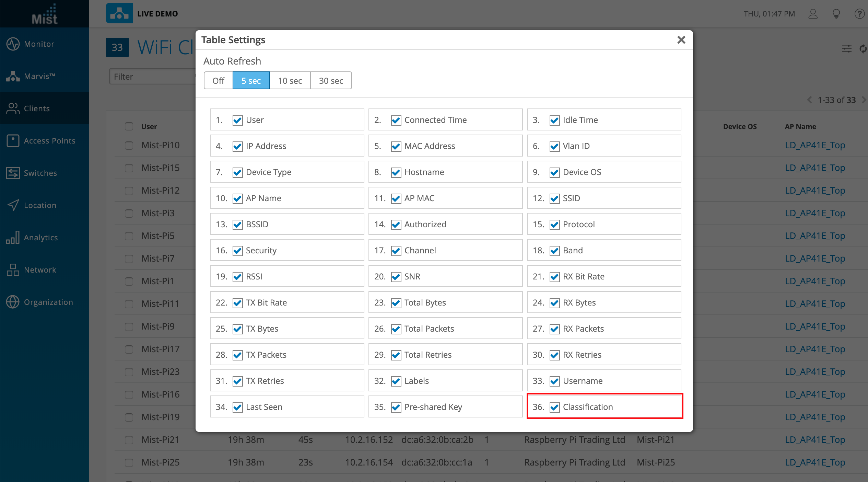Toggle the Connected Time column checkbox

click(396, 120)
